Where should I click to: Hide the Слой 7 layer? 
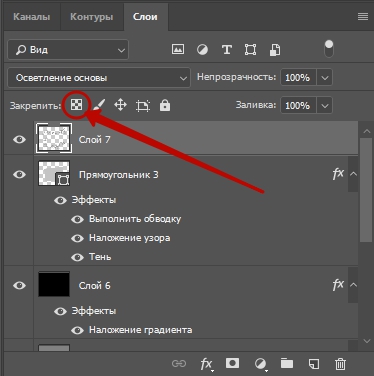[x=19, y=139]
